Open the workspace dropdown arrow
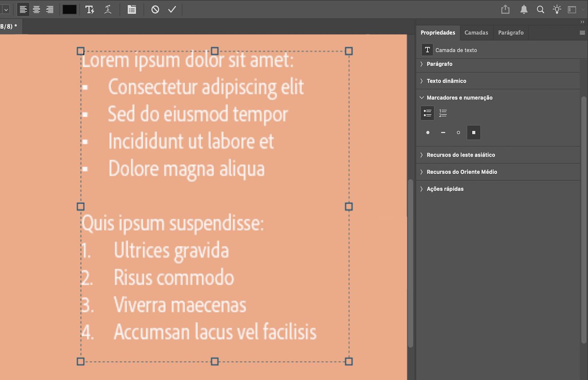 coord(583,10)
